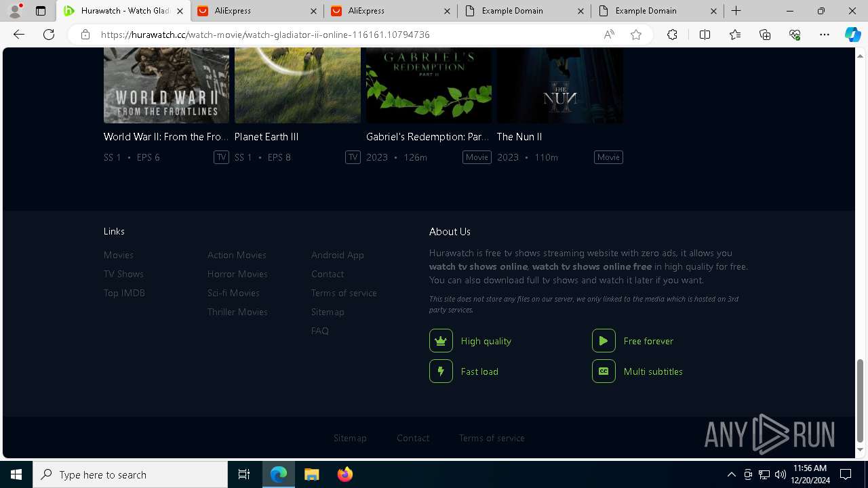Open the bottom bar Terms of service link
Image resolution: width=868 pixels, height=488 pixels.
(492, 438)
